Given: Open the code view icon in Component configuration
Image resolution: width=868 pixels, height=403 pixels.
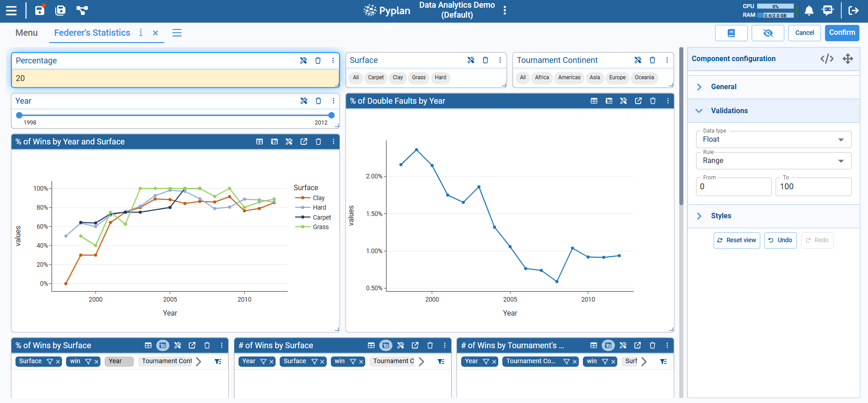Looking at the screenshot, I should (827, 59).
